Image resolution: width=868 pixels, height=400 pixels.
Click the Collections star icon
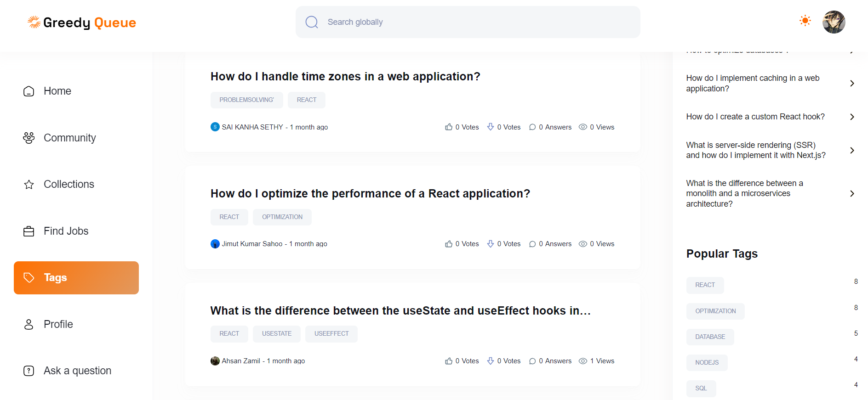click(29, 185)
